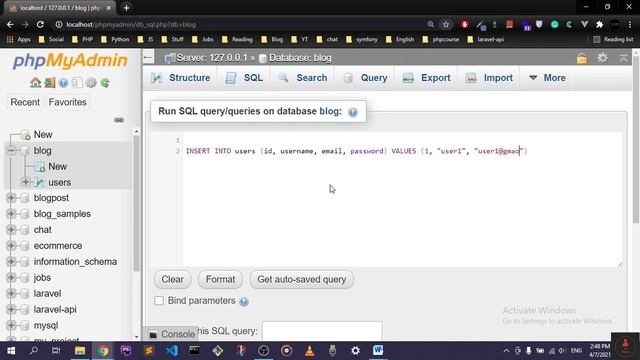
Task: Open Word from the taskbar
Action: (378, 350)
